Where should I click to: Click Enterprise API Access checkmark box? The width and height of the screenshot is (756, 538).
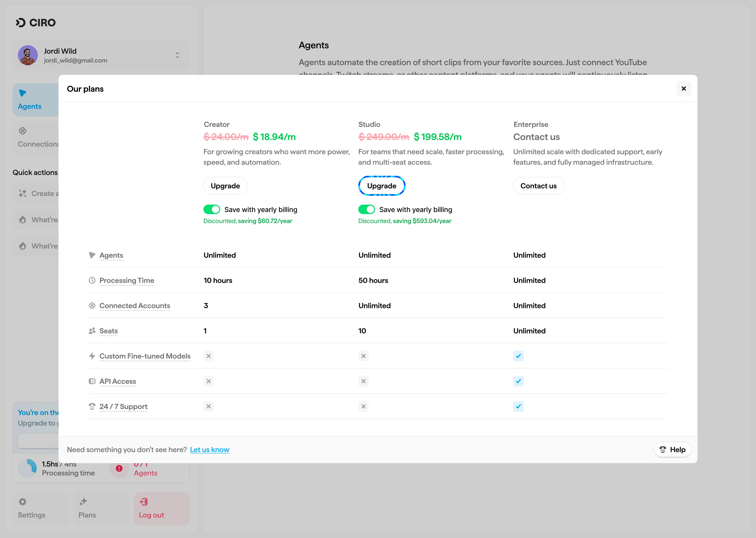(518, 381)
